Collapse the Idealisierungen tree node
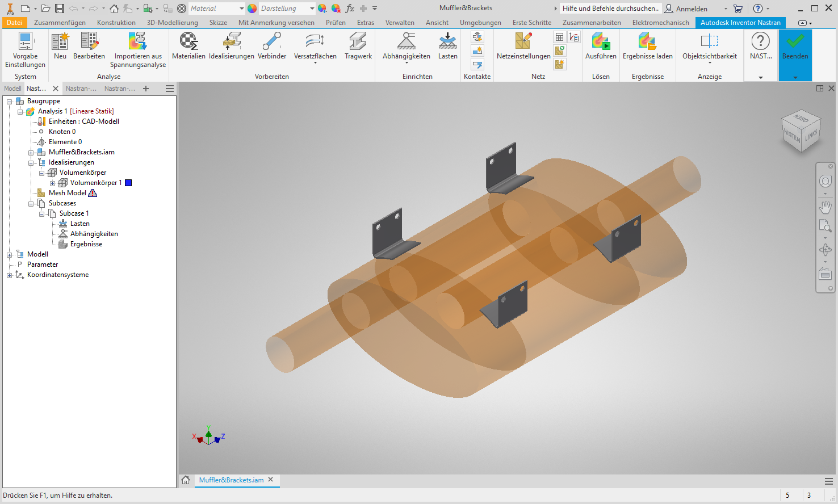 31,162
